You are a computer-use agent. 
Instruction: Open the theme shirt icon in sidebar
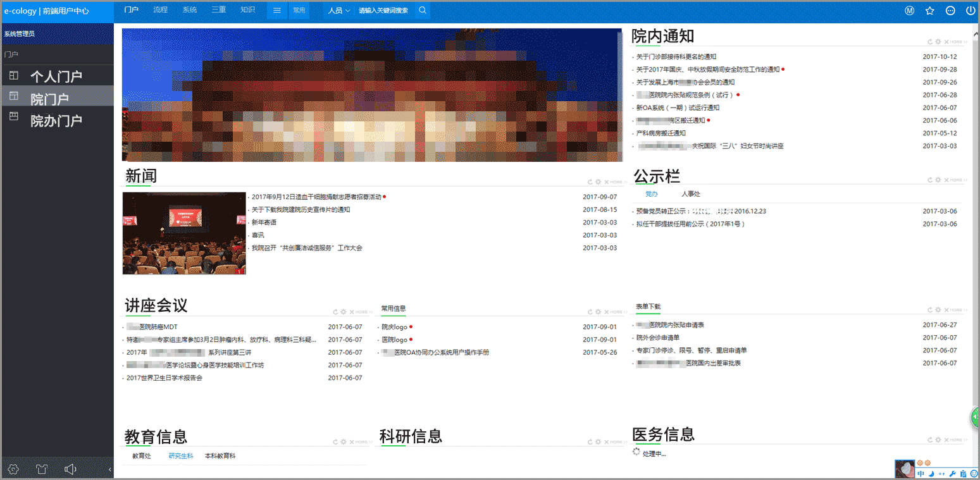tap(42, 469)
